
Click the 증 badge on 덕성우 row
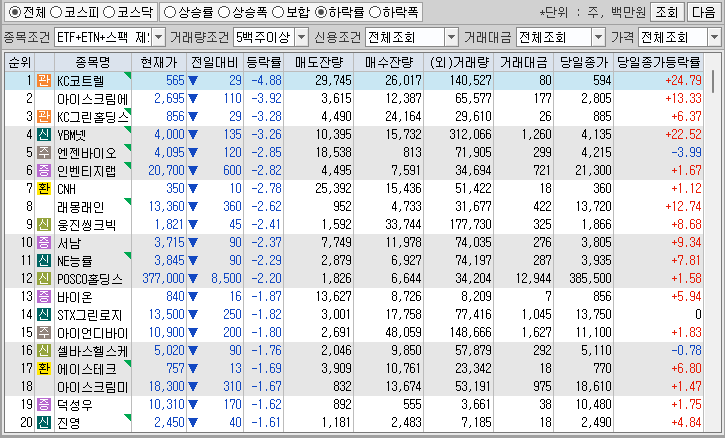coord(44,405)
